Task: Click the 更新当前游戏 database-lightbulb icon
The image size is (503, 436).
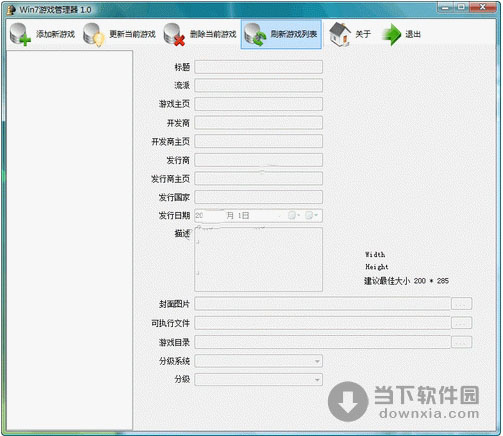Action: click(x=94, y=35)
